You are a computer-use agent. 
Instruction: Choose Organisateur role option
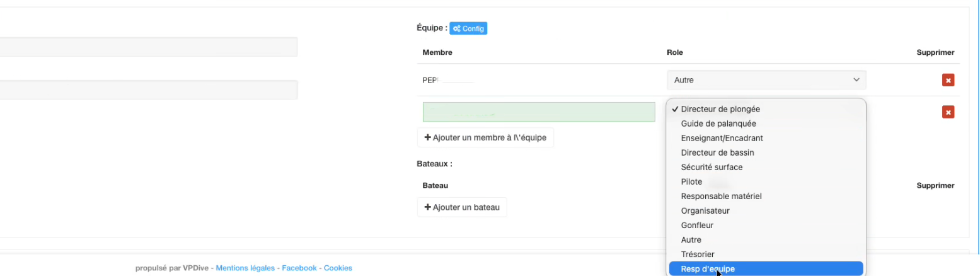(x=705, y=210)
